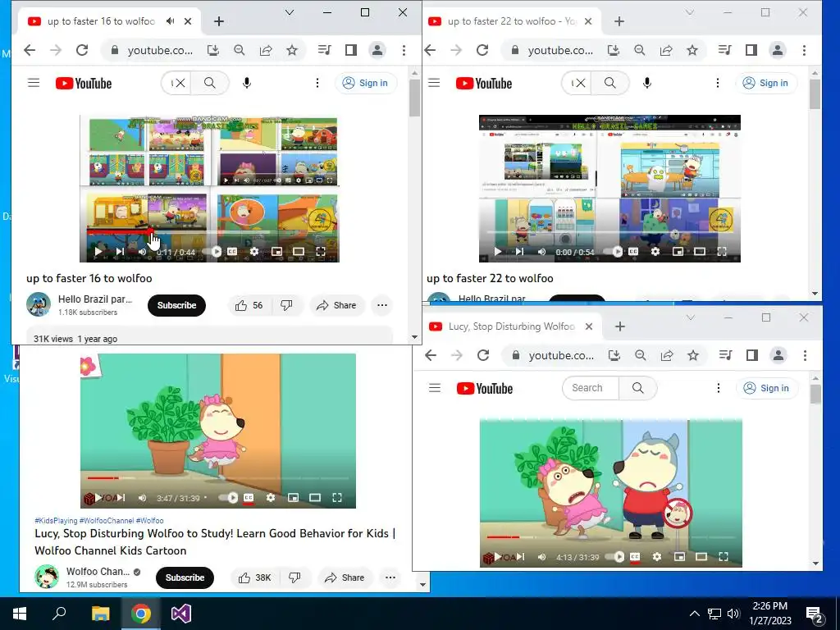Open side panel in 'up to faster 16' window
This screenshot has width=840, height=630.
pos(351,50)
